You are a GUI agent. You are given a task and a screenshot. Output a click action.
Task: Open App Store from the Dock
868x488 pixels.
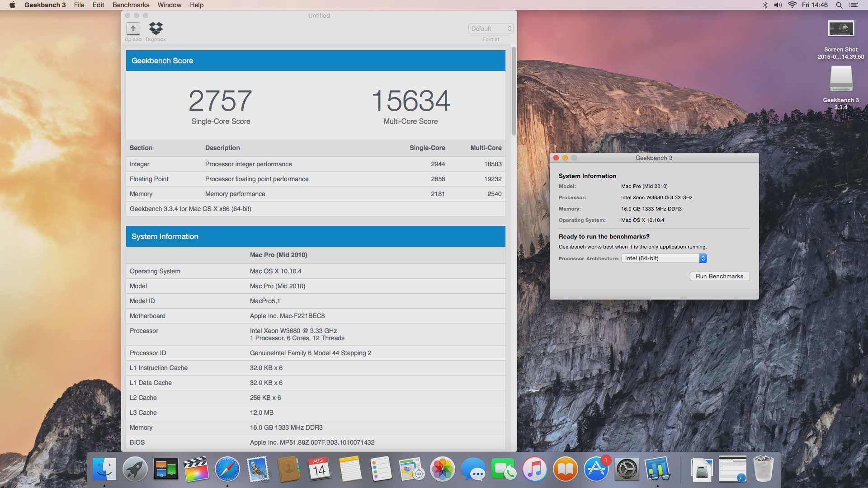(x=596, y=469)
